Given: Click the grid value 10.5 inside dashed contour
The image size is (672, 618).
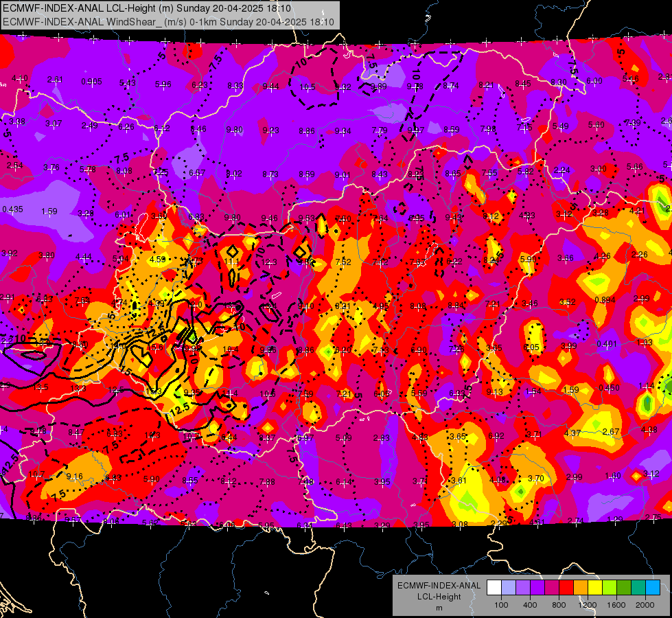Looking at the screenshot, I should pos(308,87).
